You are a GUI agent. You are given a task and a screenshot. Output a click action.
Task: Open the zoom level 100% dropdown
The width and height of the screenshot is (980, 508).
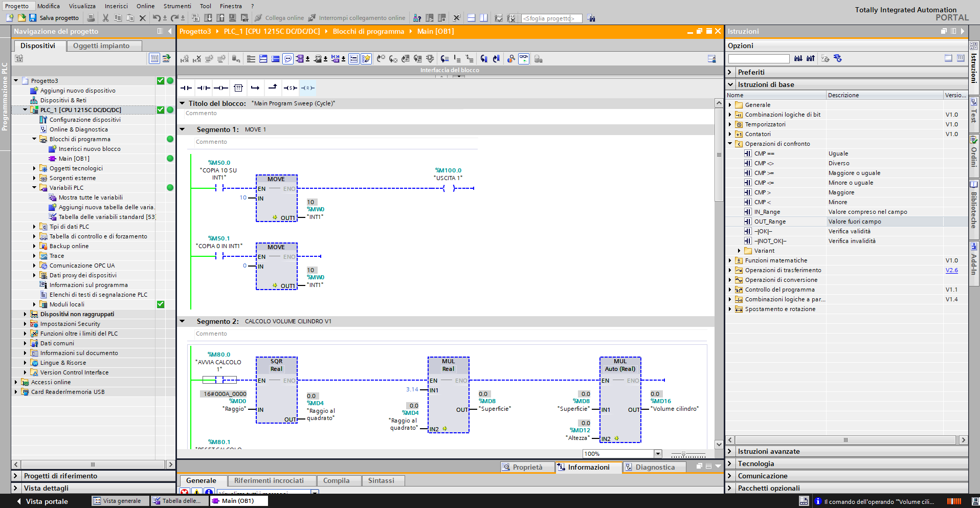[x=658, y=454]
